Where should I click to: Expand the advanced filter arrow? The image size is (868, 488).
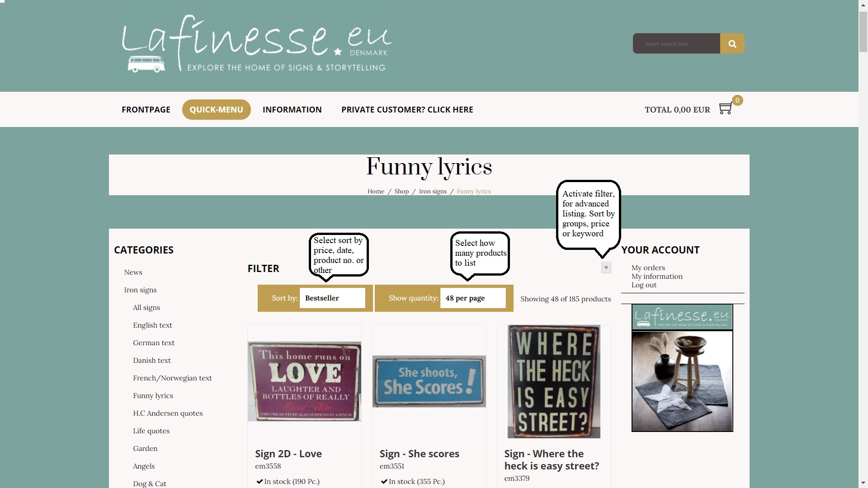click(x=606, y=267)
